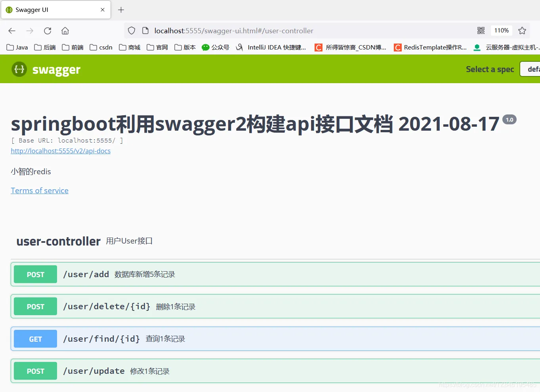Open the 商城 bookmarks folder

click(x=130, y=48)
